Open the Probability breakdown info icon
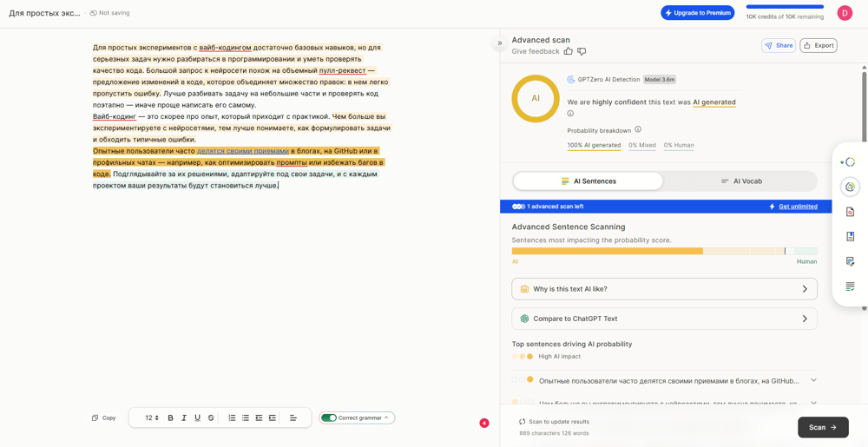868x447 pixels. tap(638, 129)
